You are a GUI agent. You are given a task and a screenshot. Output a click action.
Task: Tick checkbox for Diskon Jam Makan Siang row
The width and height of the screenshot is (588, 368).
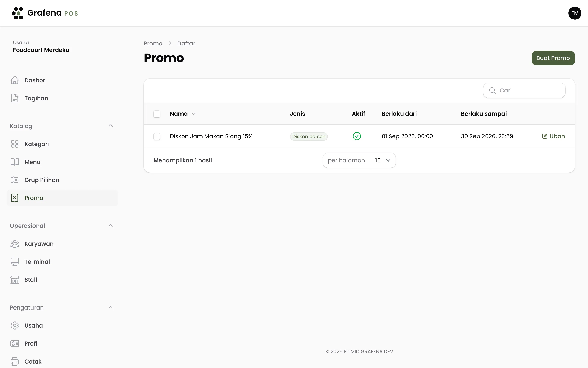tap(157, 136)
